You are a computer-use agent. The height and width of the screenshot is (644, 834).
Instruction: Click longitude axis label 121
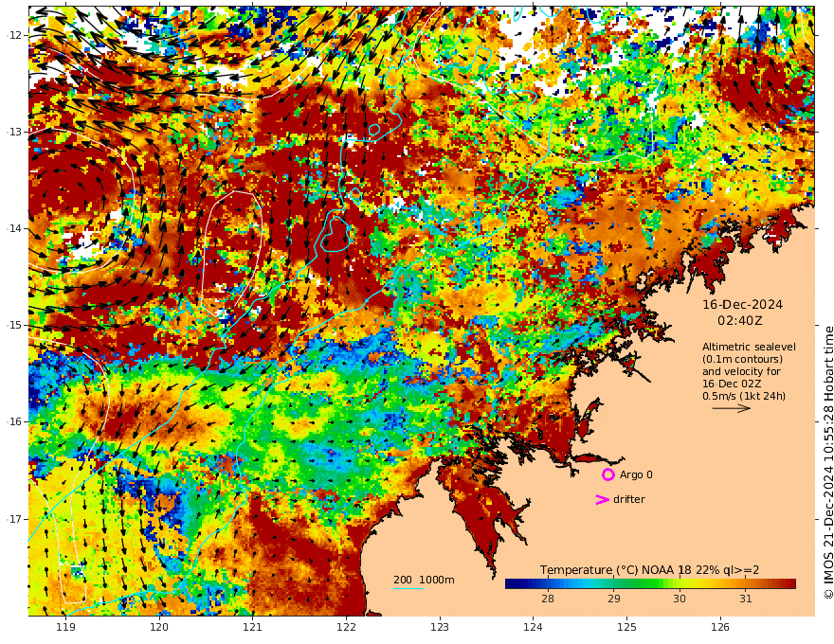point(253,627)
